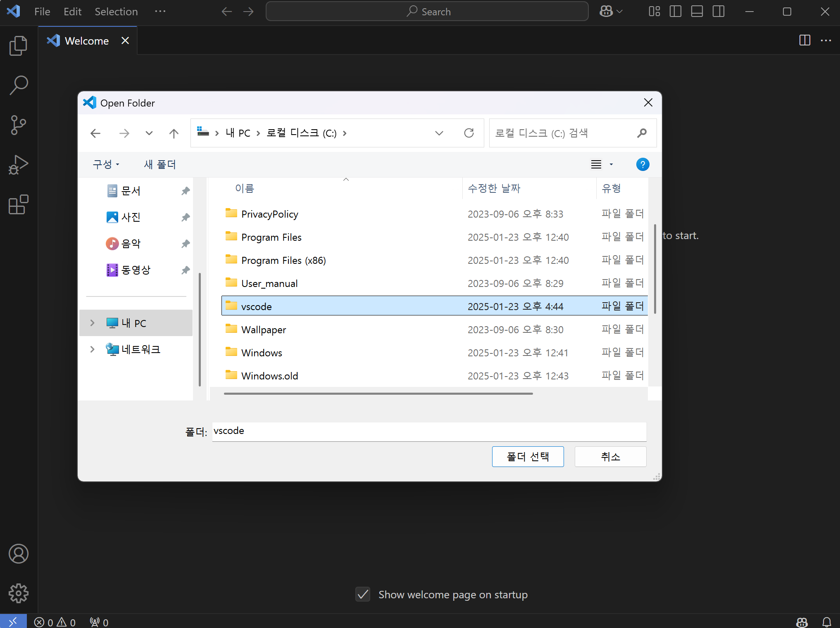Screen dimensions: 840x628
Task: Expand the 네트워크 tree node
Action: (x=93, y=349)
